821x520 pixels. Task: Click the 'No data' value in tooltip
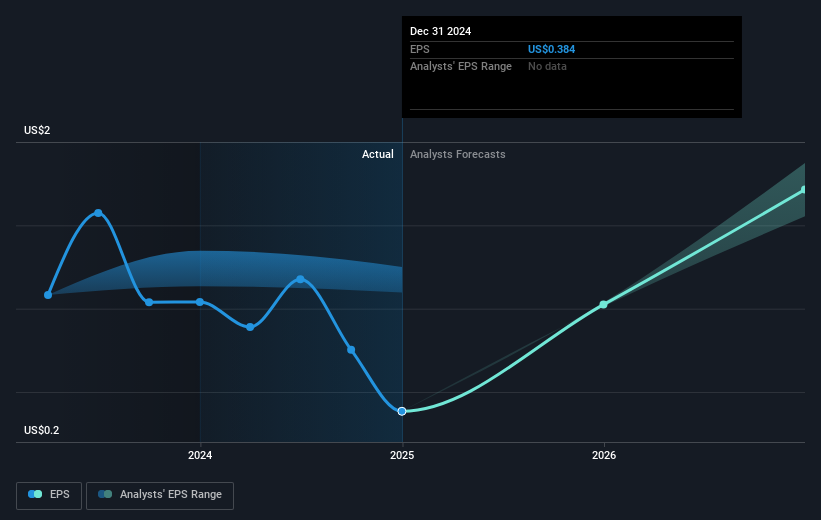pyautogui.click(x=547, y=67)
